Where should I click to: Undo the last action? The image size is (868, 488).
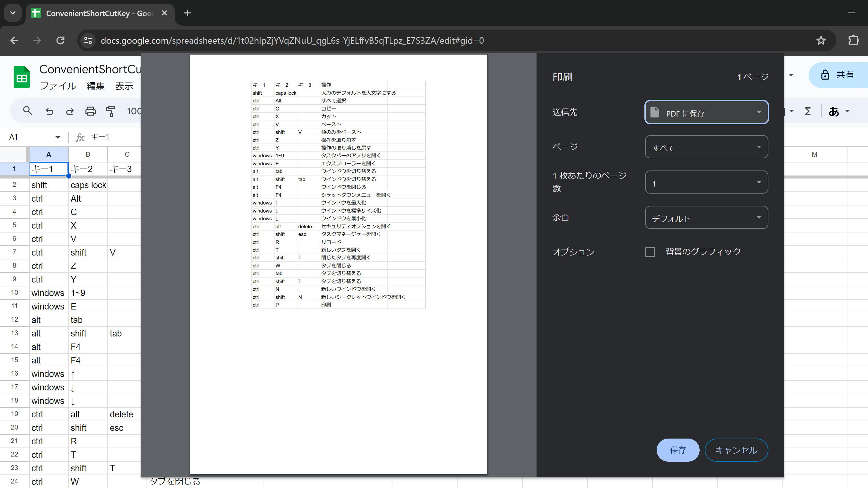[x=49, y=110]
